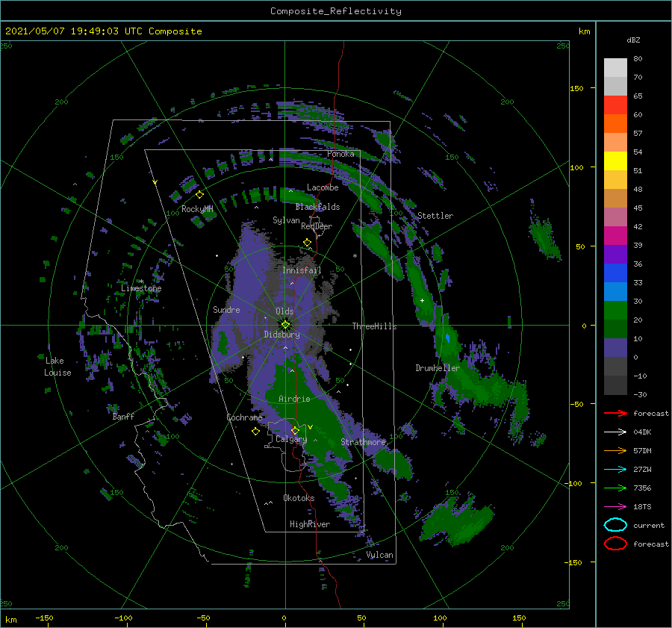Image resolution: width=672 pixels, height=628 pixels.
Task: Click the Cochrane label
Action: tap(244, 417)
